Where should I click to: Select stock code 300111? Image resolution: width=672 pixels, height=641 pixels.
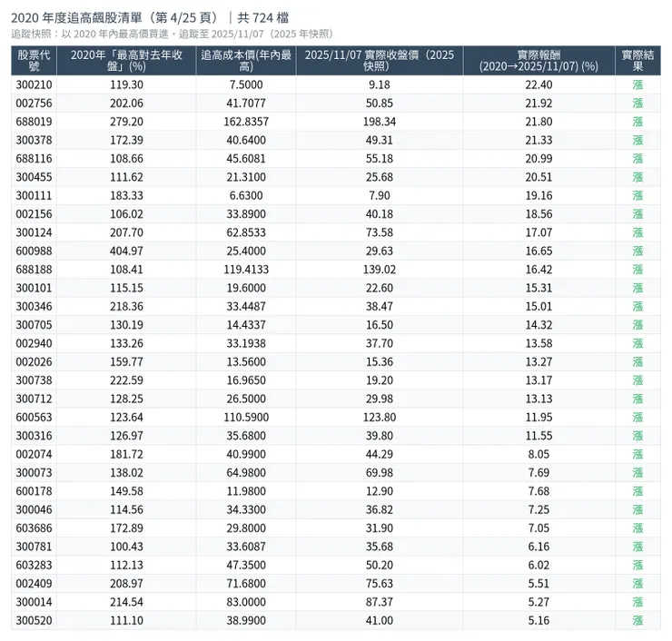pyautogui.click(x=34, y=195)
